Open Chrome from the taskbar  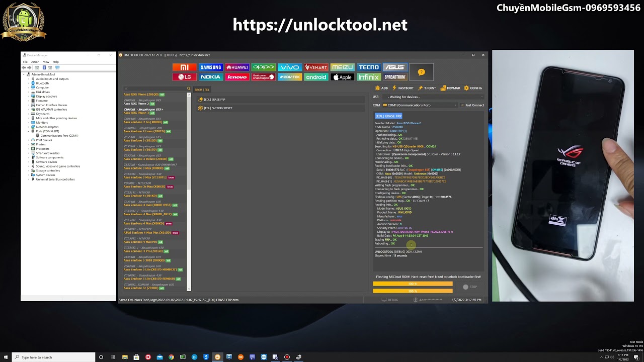(x=171, y=357)
